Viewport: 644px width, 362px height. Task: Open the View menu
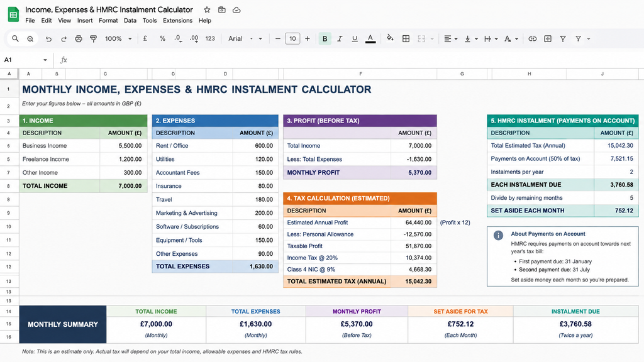[x=65, y=21]
